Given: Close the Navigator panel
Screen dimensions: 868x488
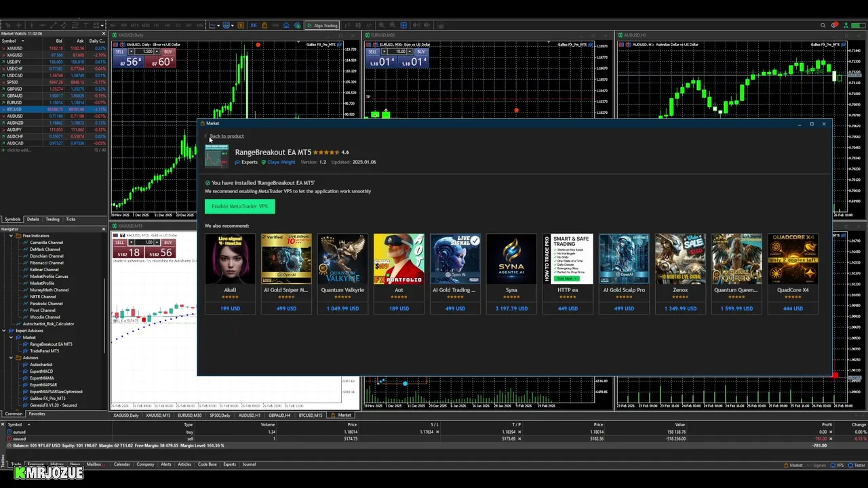Looking at the screenshot, I should tap(104, 229).
